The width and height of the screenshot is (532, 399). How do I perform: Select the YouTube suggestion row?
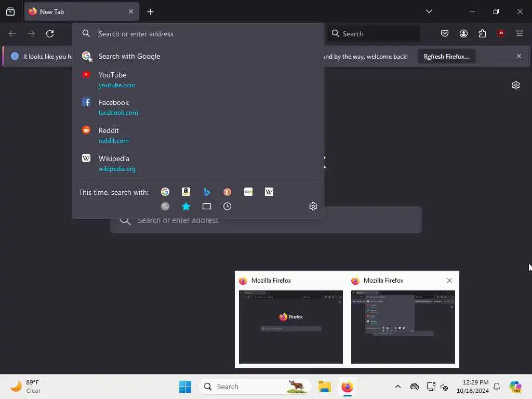(x=198, y=79)
